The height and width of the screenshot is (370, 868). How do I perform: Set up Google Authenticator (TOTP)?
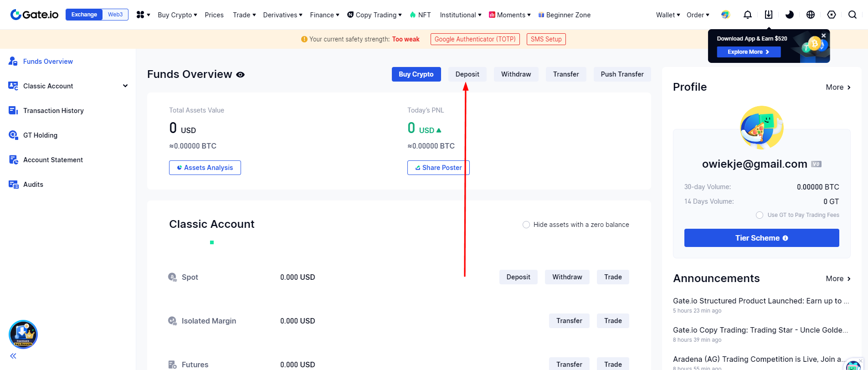click(475, 39)
